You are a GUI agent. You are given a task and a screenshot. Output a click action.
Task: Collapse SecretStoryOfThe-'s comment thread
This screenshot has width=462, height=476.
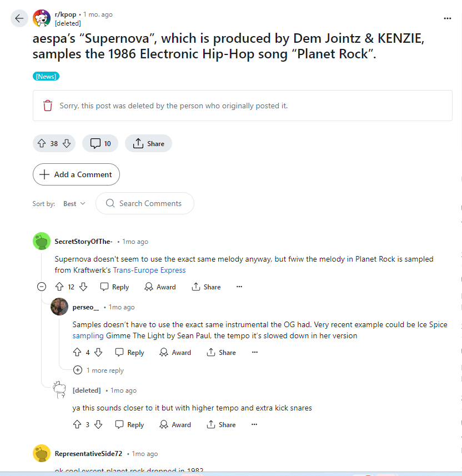(41, 287)
